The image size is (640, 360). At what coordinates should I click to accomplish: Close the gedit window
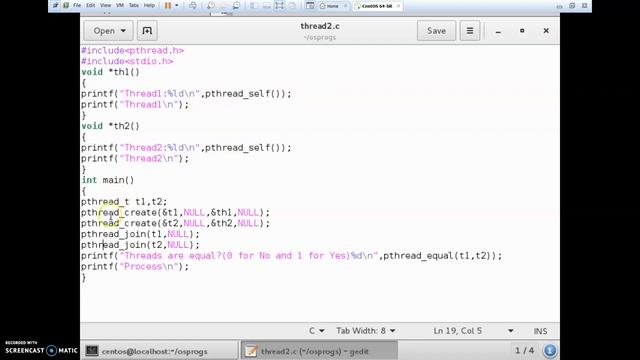546,31
